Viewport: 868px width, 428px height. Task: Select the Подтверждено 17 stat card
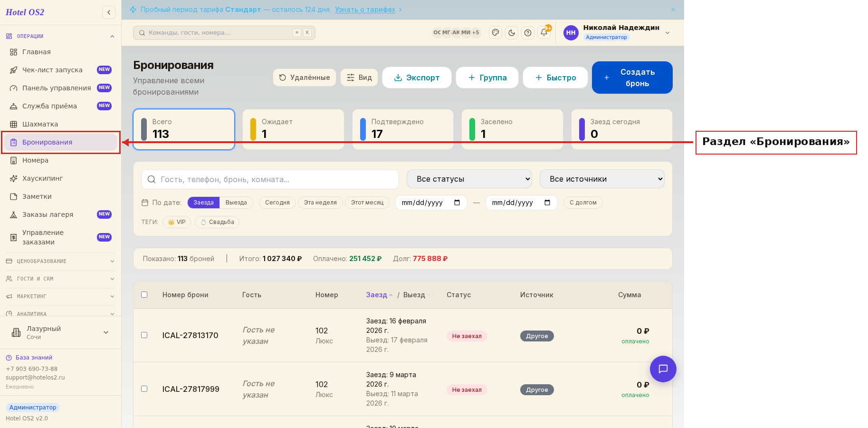click(x=403, y=129)
